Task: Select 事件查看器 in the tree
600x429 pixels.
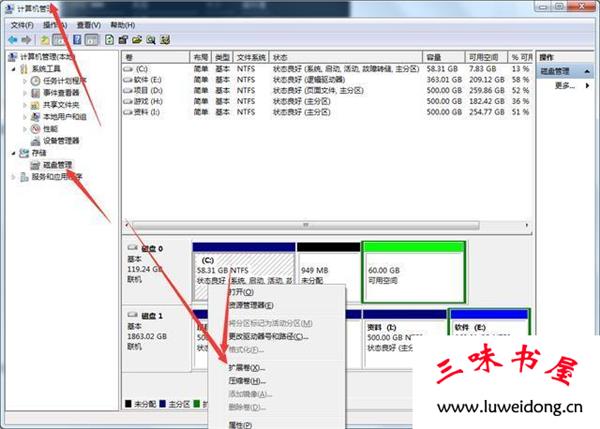Action: pos(61,92)
